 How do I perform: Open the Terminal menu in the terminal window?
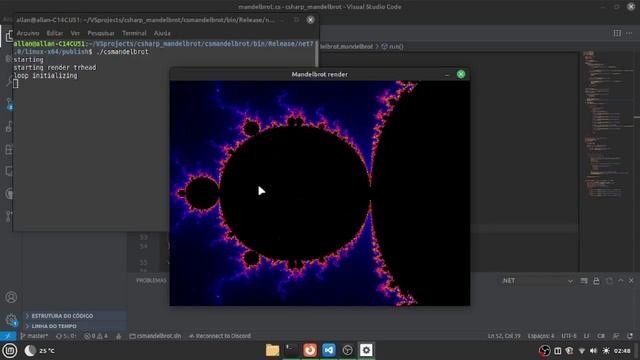(134, 33)
